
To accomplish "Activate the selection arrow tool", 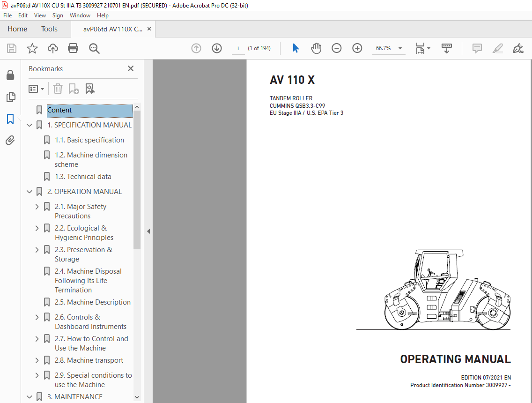I will (x=296, y=48).
